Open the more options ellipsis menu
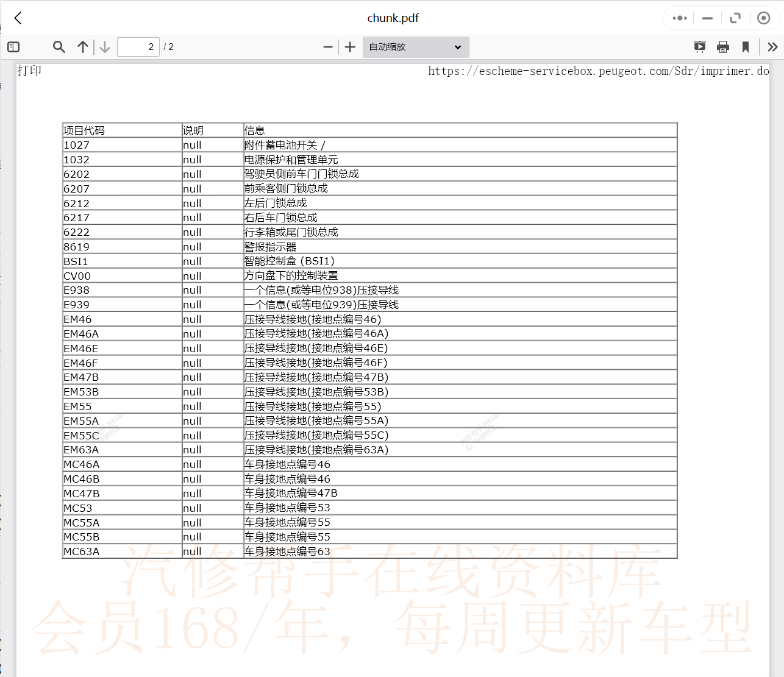The width and height of the screenshot is (784, 677). click(679, 18)
